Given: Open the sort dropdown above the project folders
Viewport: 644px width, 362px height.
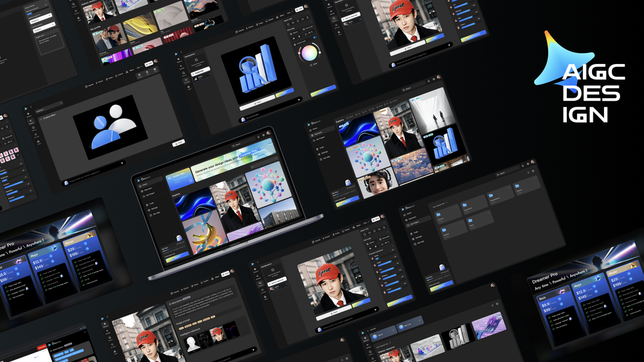Looking at the screenshot, I should click(x=440, y=203).
